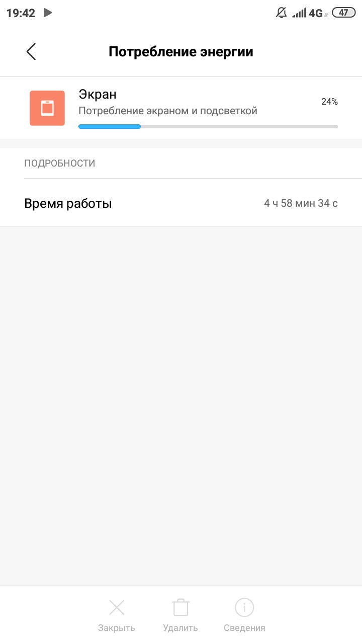
Task: Tap the Потребление энергии page title
Action: 181,52
